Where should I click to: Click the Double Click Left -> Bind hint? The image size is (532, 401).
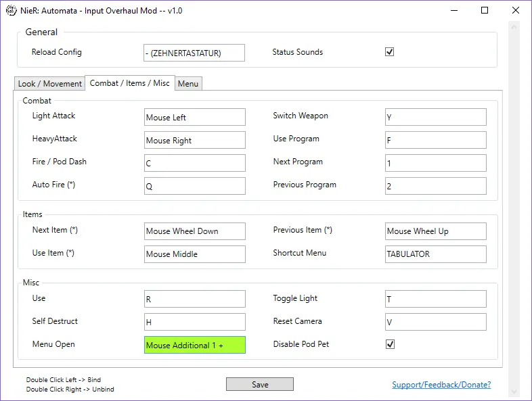pyautogui.click(x=64, y=379)
